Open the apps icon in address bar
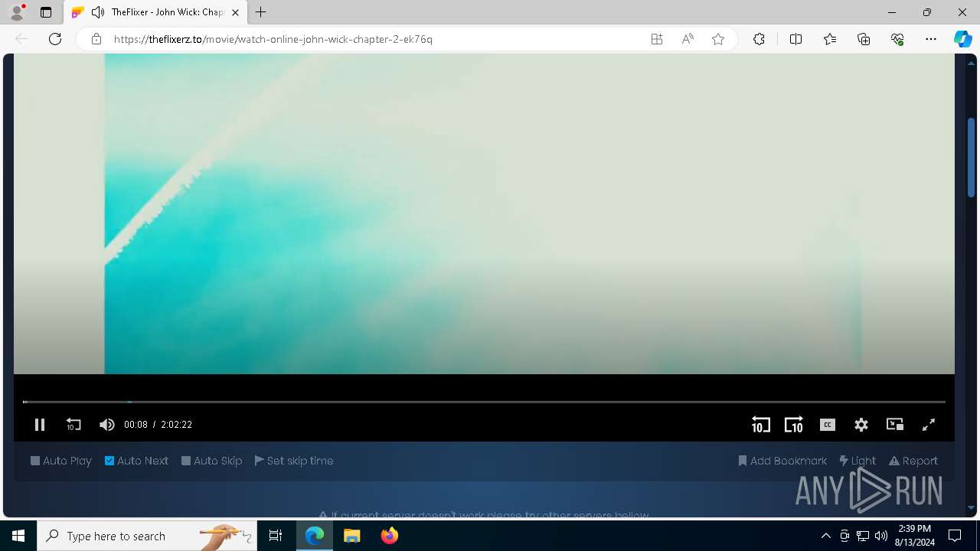 click(657, 39)
